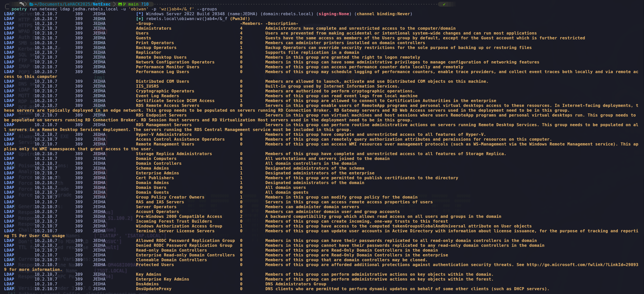
Task: Click the Domain Admins group name
Action: click(152, 183)
